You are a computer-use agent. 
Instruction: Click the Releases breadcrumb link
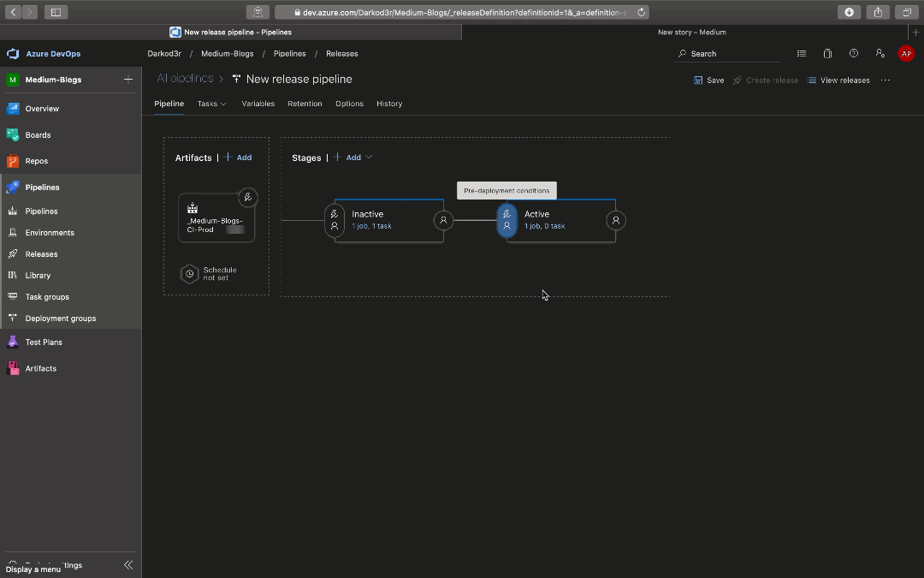coord(341,54)
